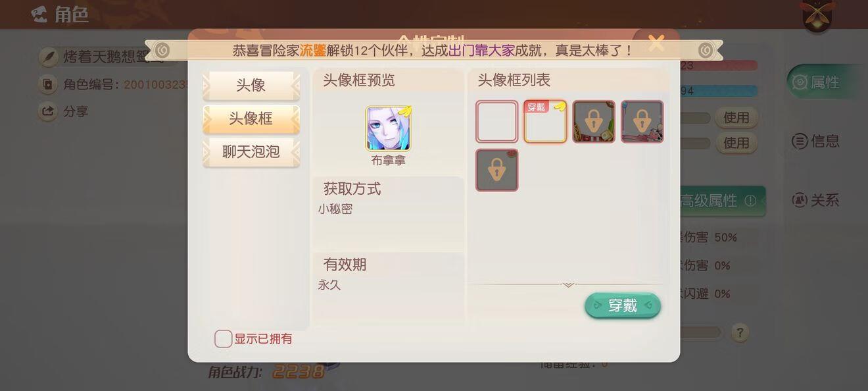Click the fourth locked avatar frame
Image resolution: width=868 pixels, height=391 pixels.
pyautogui.click(x=642, y=122)
